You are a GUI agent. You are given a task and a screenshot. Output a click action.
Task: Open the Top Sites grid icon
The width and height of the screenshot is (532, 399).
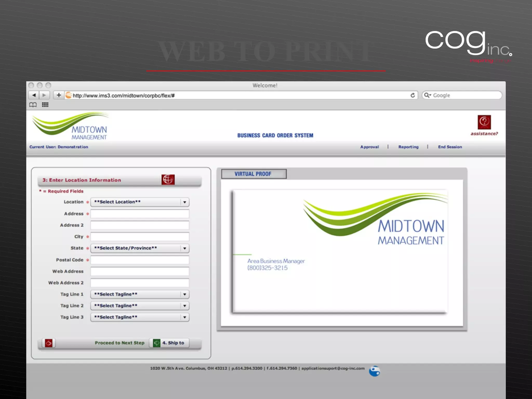click(x=45, y=105)
